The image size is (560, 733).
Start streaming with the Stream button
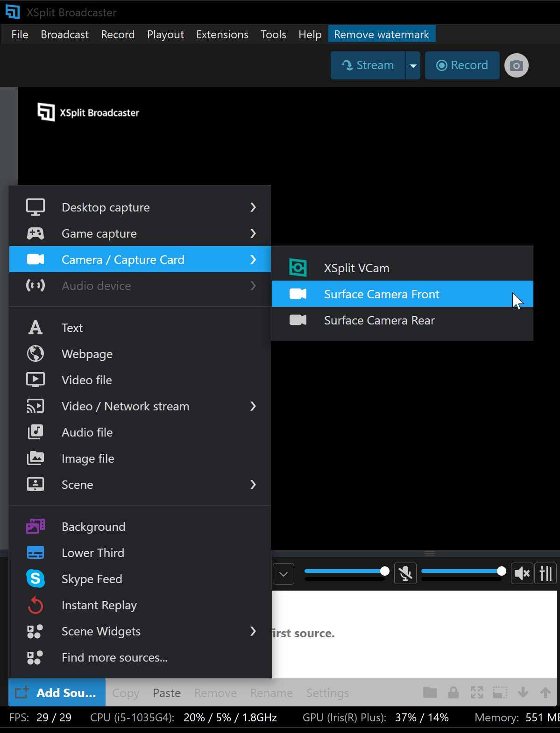point(368,65)
